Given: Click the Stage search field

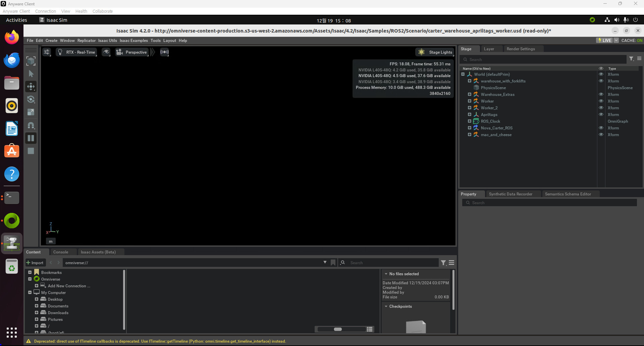Looking at the screenshot, I should point(543,60).
